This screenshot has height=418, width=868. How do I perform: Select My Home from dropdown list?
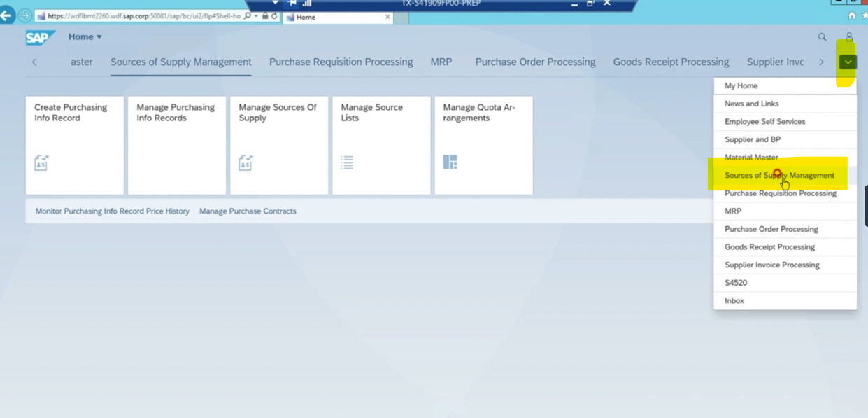[785, 86]
